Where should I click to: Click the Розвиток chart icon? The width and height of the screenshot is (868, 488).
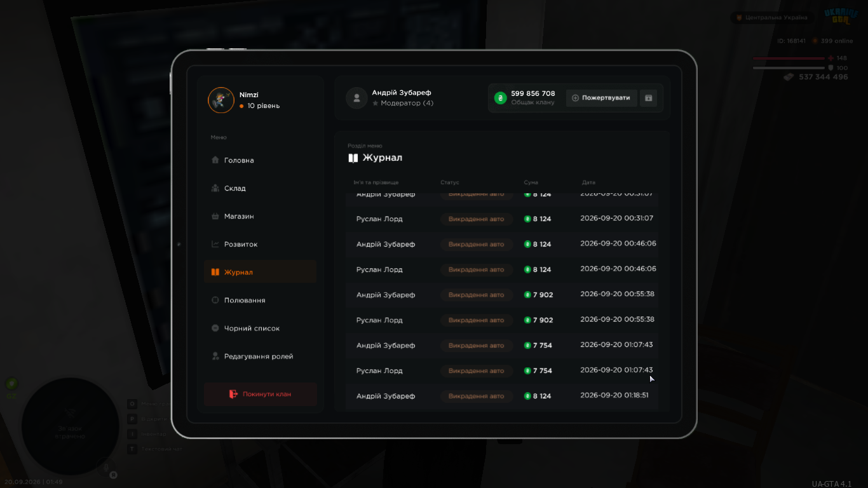coord(215,244)
